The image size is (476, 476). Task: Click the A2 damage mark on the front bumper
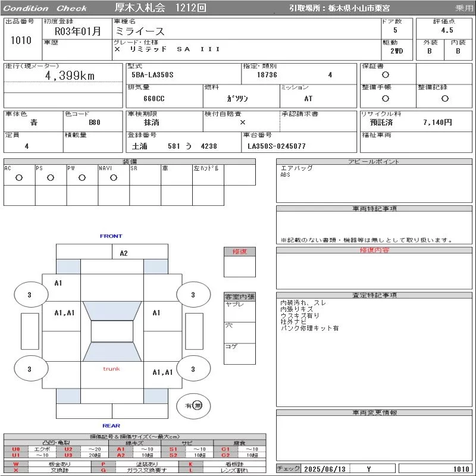tap(124, 253)
